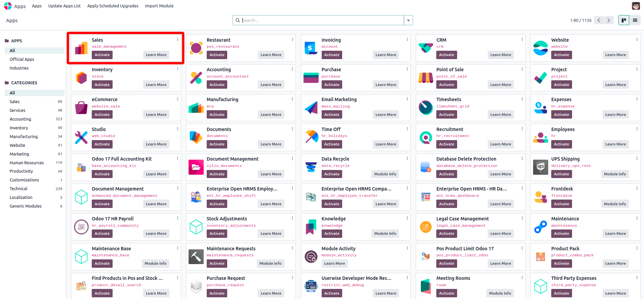Click the user avatar in the top bar
644x299 pixels.
[636, 6]
